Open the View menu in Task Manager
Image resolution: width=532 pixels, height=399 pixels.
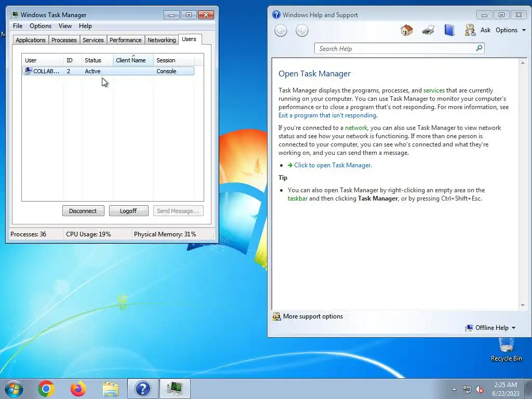click(65, 26)
